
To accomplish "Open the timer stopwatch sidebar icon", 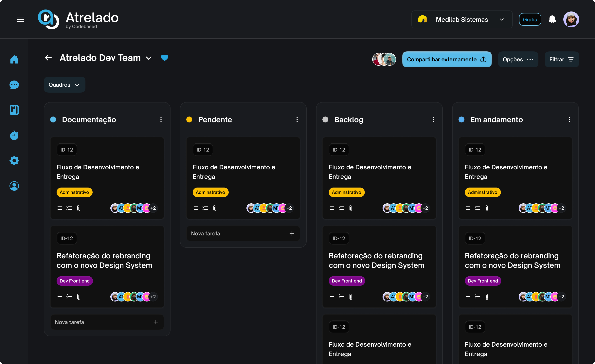I will [14, 135].
